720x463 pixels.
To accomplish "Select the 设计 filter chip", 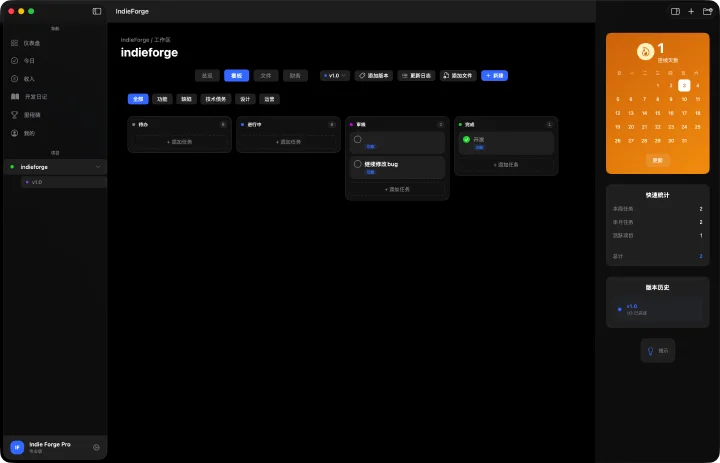I will (x=245, y=99).
